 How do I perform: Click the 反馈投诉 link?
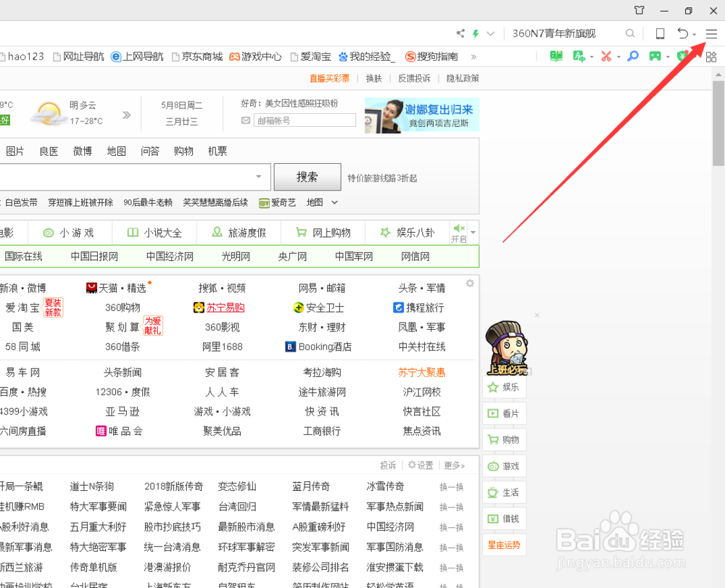click(414, 78)
